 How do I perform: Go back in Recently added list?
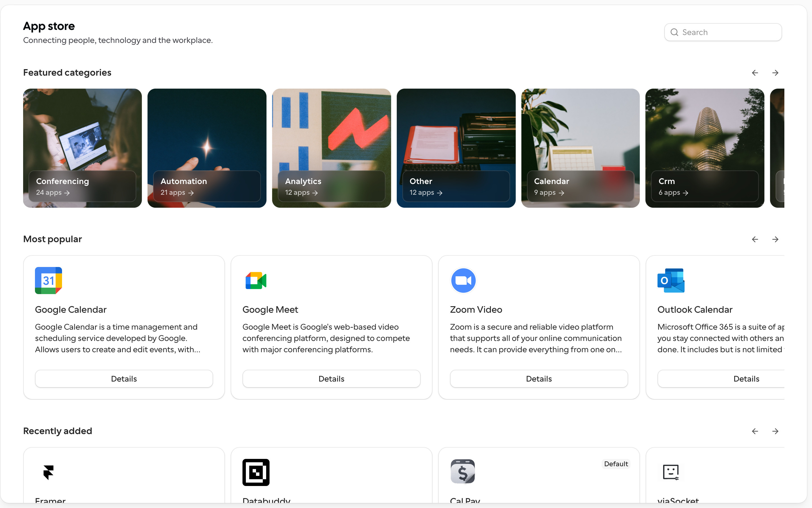coord(755,431)
